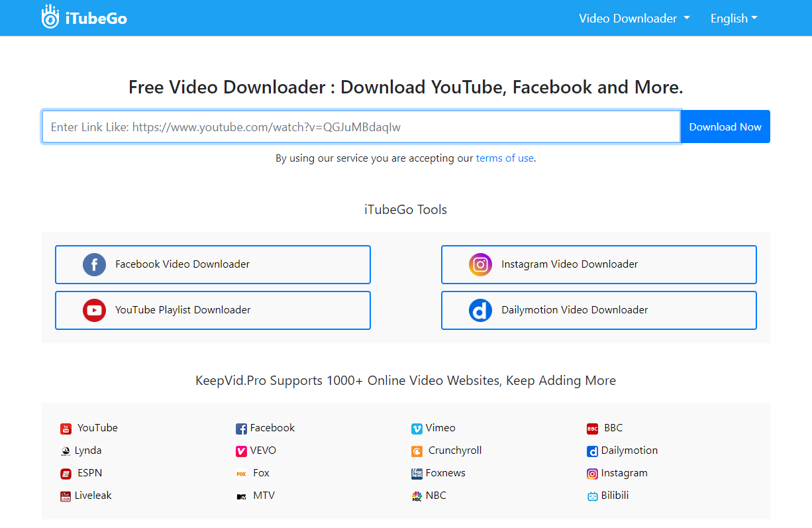The width and height of the screenshot is (812, 528).
Task: Click the VEVO site icon
Action: tap(241, 451)
